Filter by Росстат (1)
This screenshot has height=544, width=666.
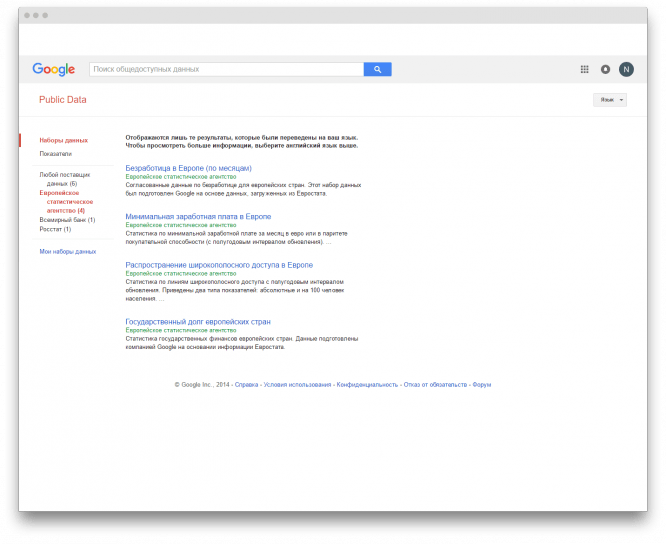(x=55, y=229)
